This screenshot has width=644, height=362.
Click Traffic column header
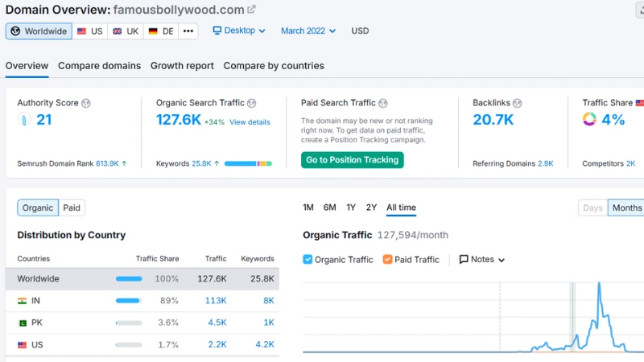point(216,258)
